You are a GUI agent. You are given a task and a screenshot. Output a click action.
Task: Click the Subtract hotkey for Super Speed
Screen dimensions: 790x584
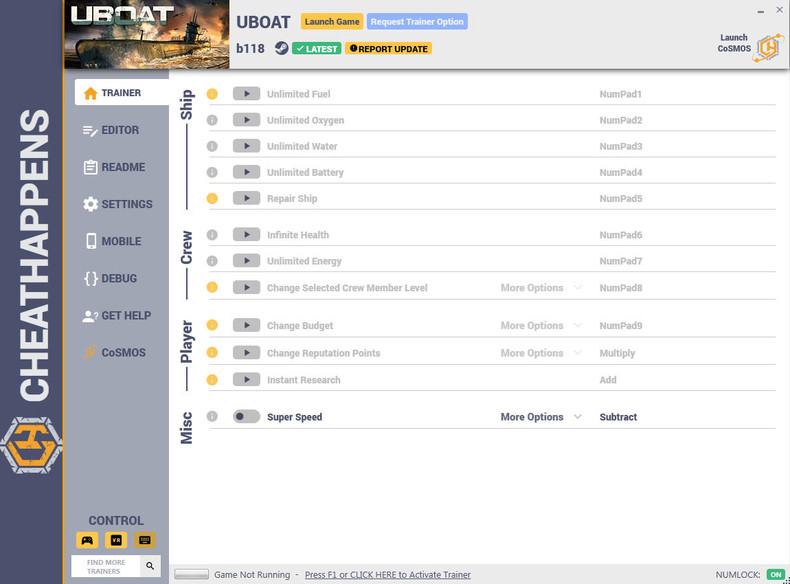click(618, 417)
